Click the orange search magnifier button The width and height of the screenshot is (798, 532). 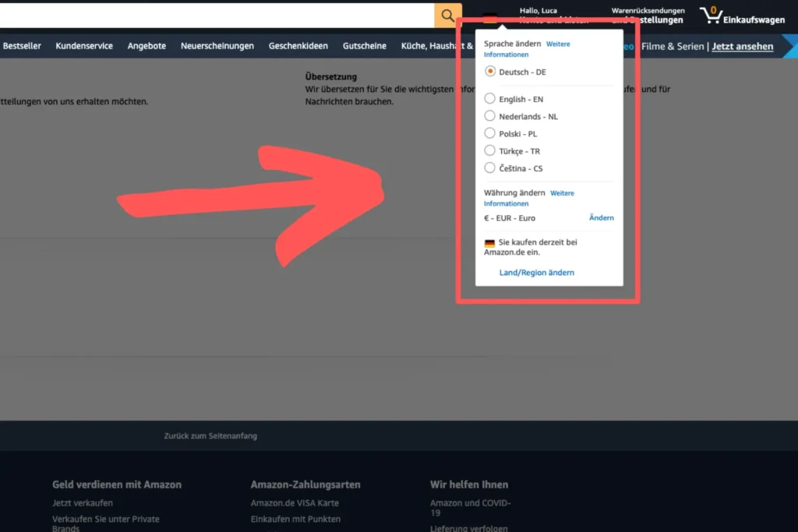(447, 16)
